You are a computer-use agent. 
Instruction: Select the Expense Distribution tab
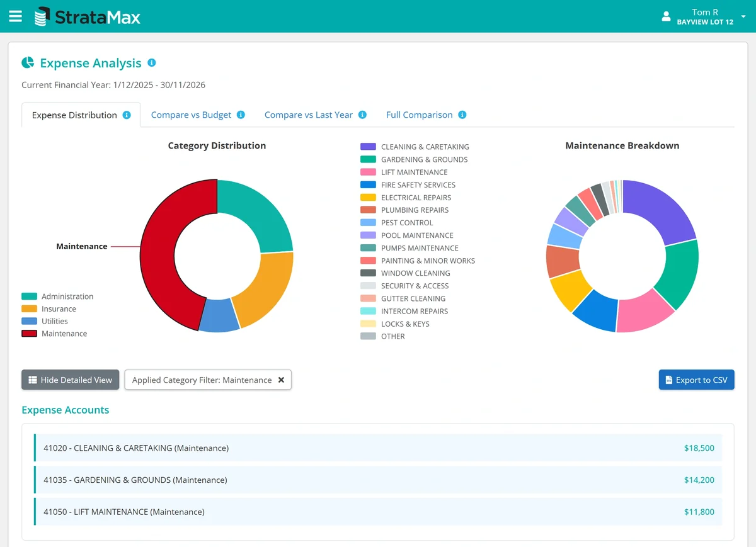81,115
